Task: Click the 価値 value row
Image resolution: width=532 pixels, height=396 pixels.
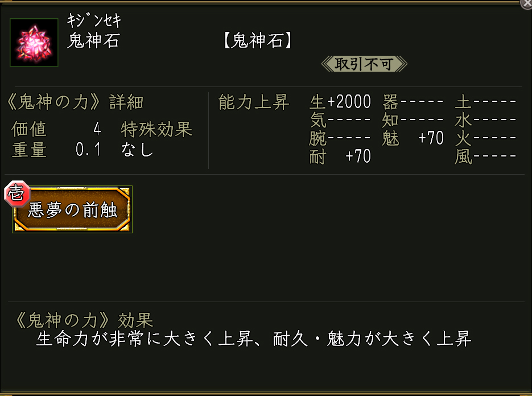Action: pos(56,129)
